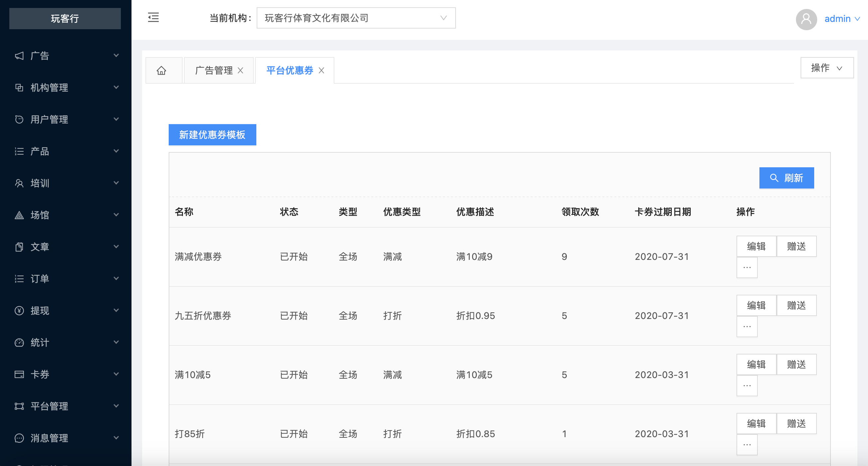The height and width of the screenshot is (466, 868).
Task: Click the 提现 yen coin icon
Action: (19, 310)
